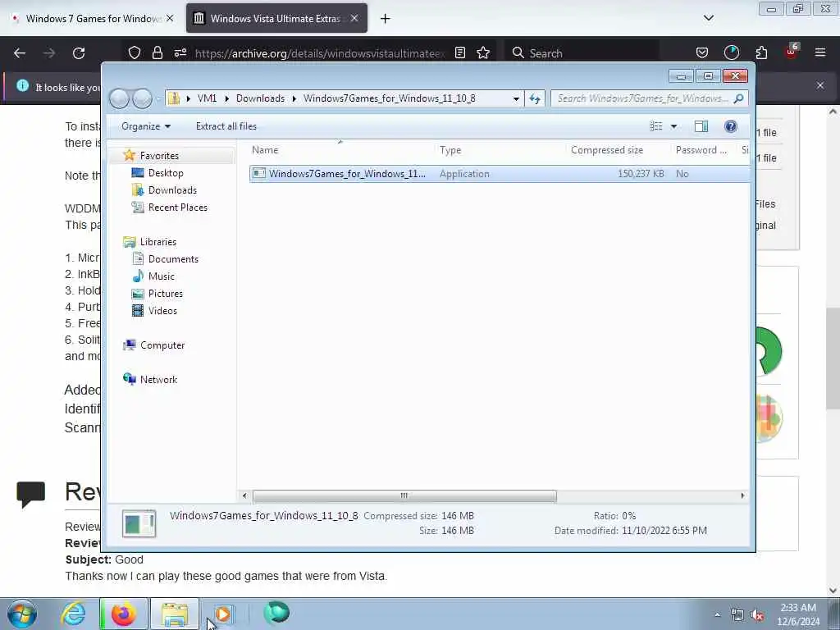Switch to Windows 7 Games tab
Viewport: 840px width, 630px height.
[93, 18]
